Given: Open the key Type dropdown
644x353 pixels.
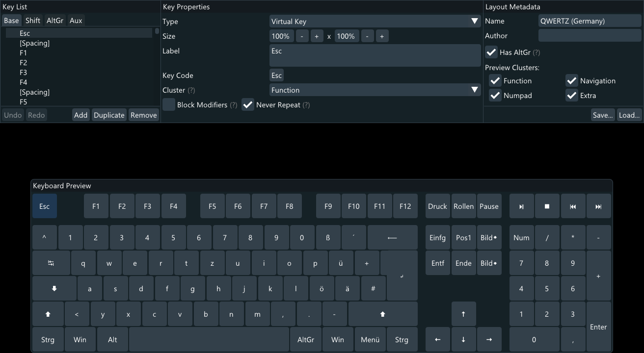Looking at the screenshot, I should point(375,21).
